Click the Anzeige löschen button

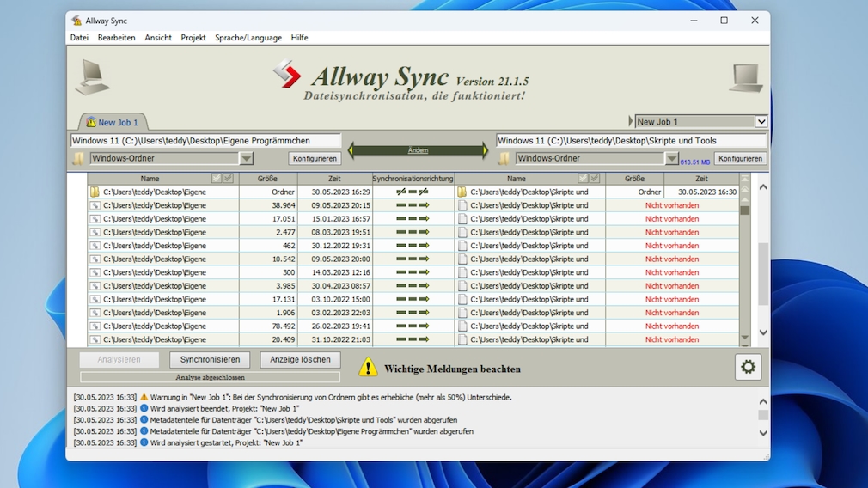point(300,360)
